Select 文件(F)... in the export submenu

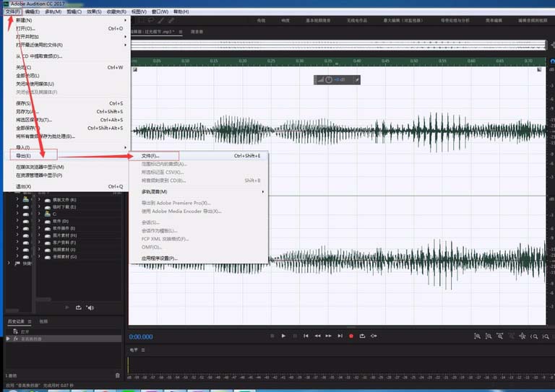click(x=150, y=155)
